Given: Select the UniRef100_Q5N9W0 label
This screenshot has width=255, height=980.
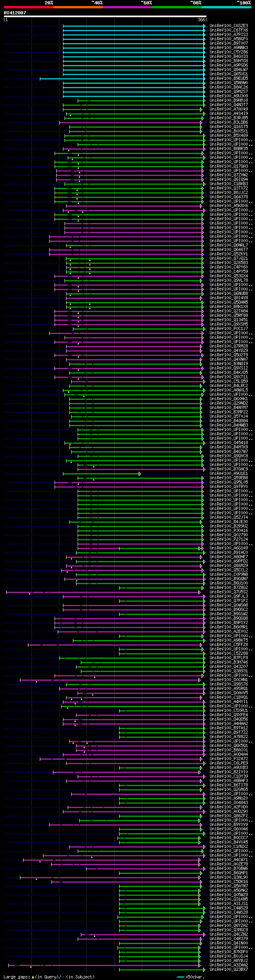Looking at the screenshot, I should (229, 83).
